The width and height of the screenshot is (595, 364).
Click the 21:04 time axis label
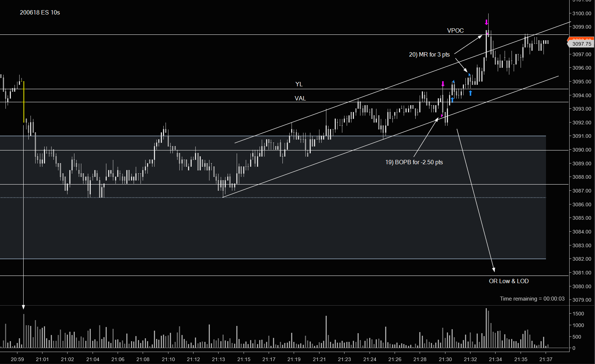pyautogui.click(x=93, y=359)
